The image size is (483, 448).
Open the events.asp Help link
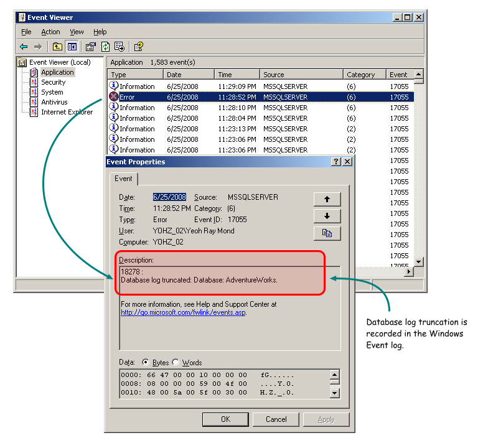[x=183, y=312]
